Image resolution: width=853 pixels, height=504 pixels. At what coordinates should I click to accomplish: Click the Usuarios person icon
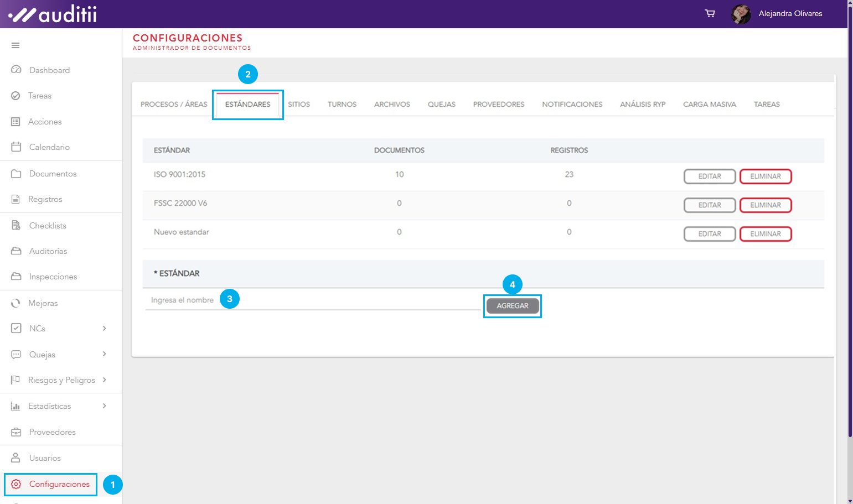click(x=16, y=458)
